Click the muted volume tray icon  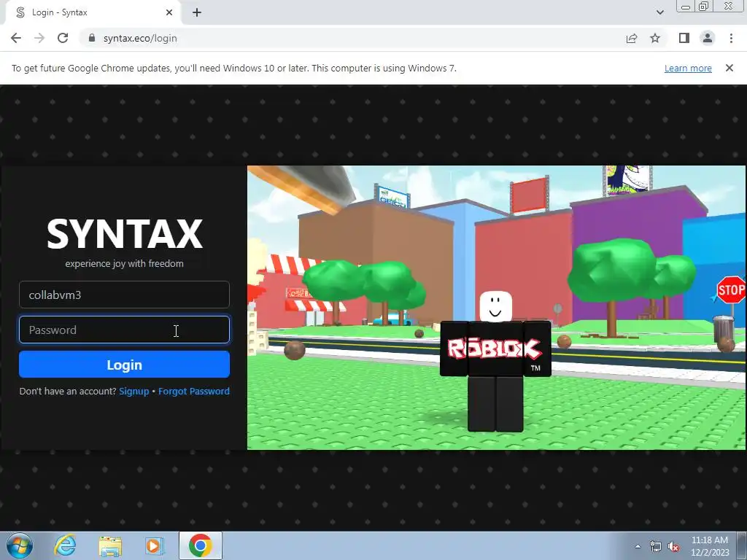coord(673,546)
